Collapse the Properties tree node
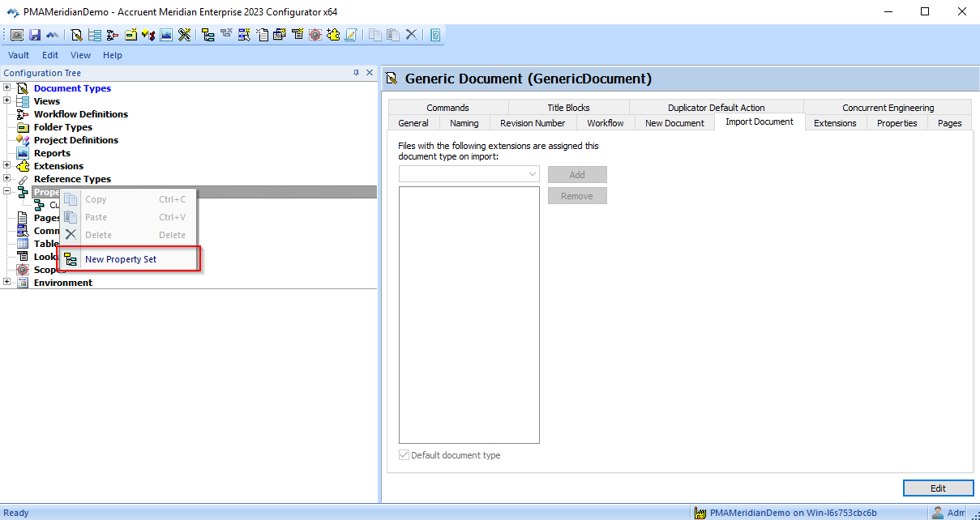 coord(7,191)
